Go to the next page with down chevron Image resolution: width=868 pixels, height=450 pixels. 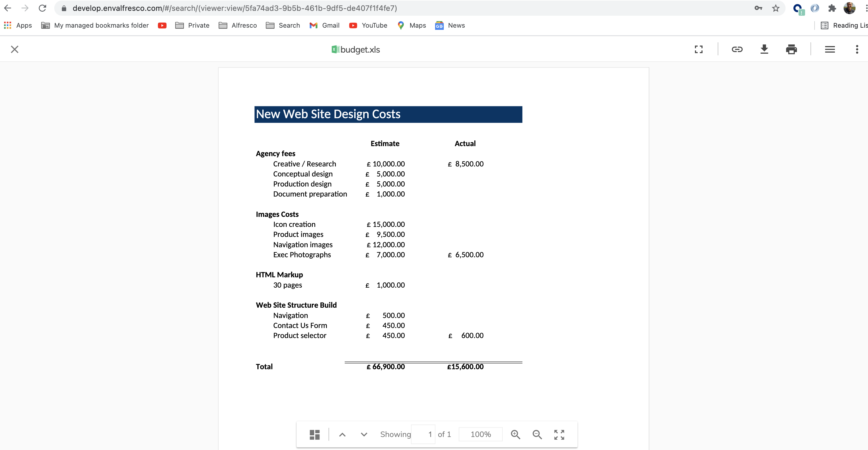363,434
